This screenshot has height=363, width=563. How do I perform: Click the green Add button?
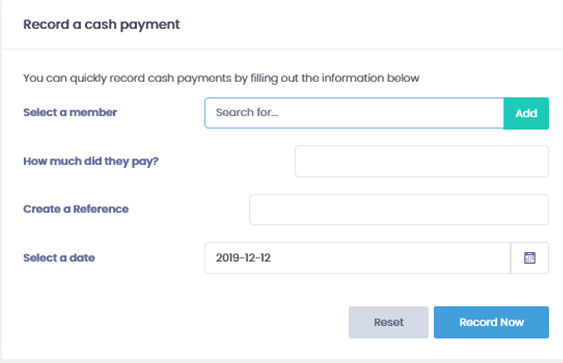click(x=526, y=113)
